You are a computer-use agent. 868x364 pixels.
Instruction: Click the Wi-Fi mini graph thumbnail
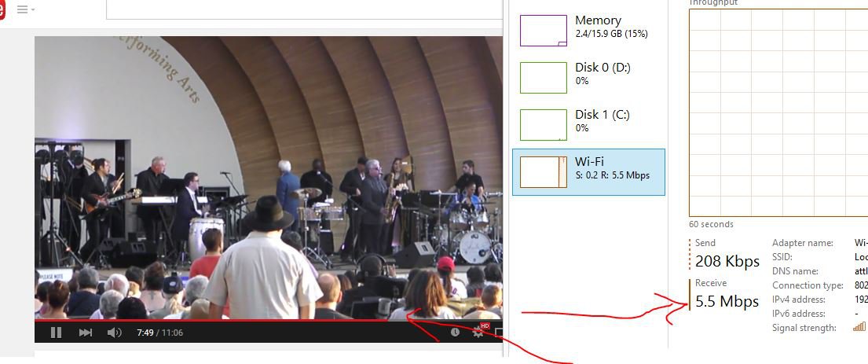click(x=543, y=171)
